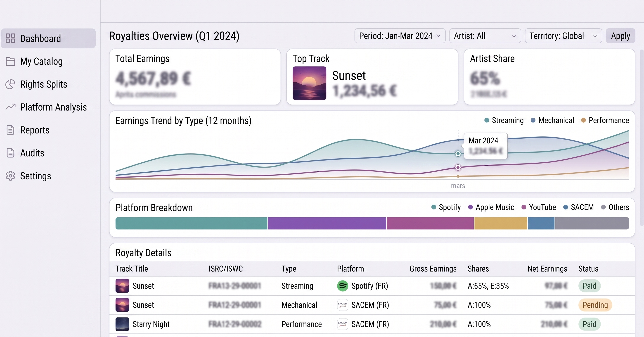Screen dimensions: 644x337
Task: Sort by Track Title column header
Action: pyautogui.click(x=132, y=269)
